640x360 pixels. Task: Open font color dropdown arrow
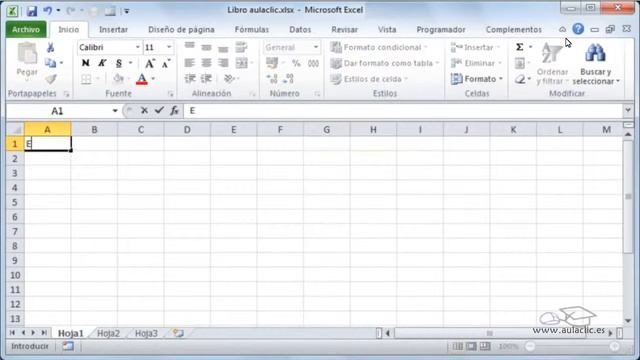tap(153, 79)
